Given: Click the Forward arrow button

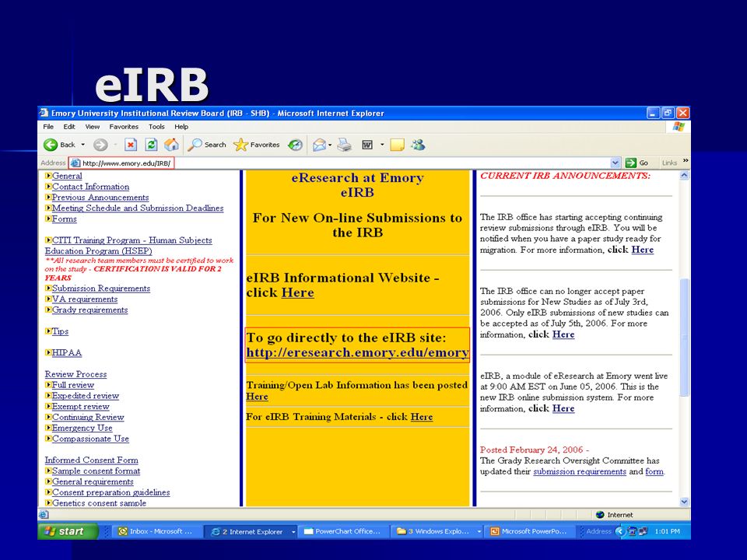Looking at the screenshot, I should pos(100,145).
